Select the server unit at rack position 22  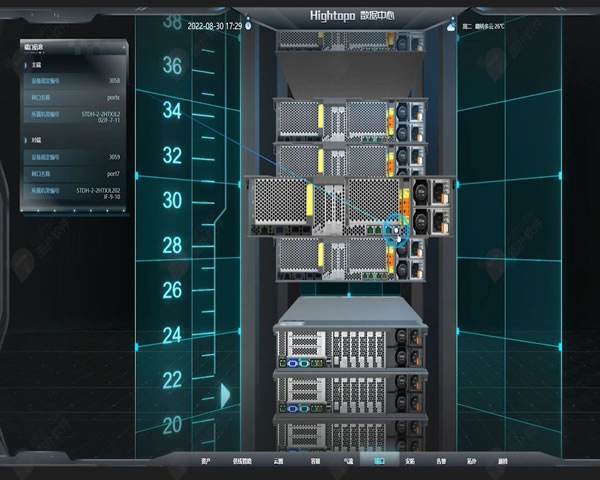click(350, 392)
